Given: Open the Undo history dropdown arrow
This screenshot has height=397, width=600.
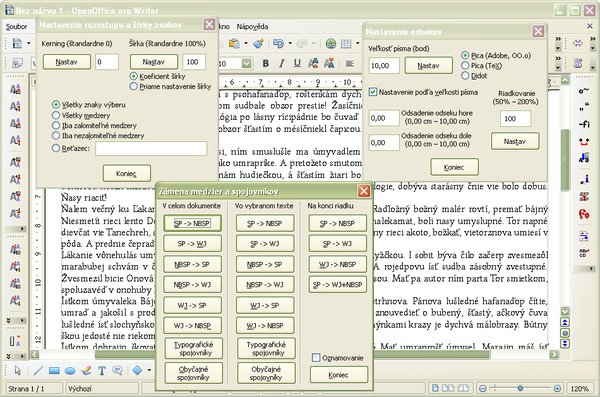Looking at the screenshot, I should tap(290, 43).
